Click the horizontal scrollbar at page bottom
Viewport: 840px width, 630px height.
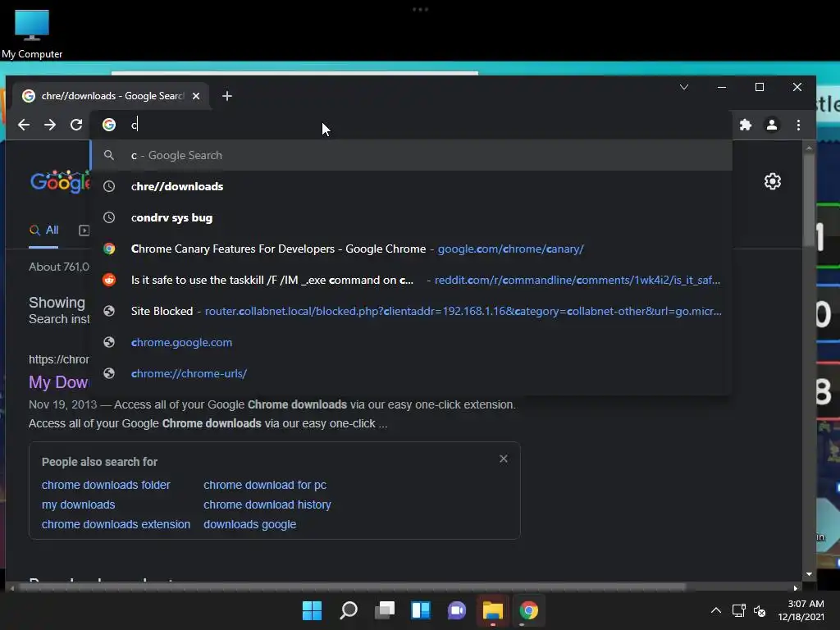(353, 587)
